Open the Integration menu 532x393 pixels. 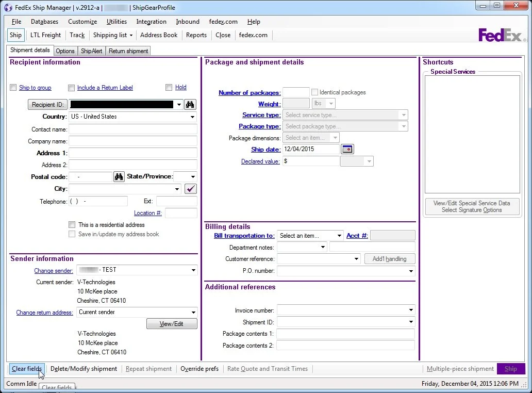pyautogui.click(x=152, y=22)
